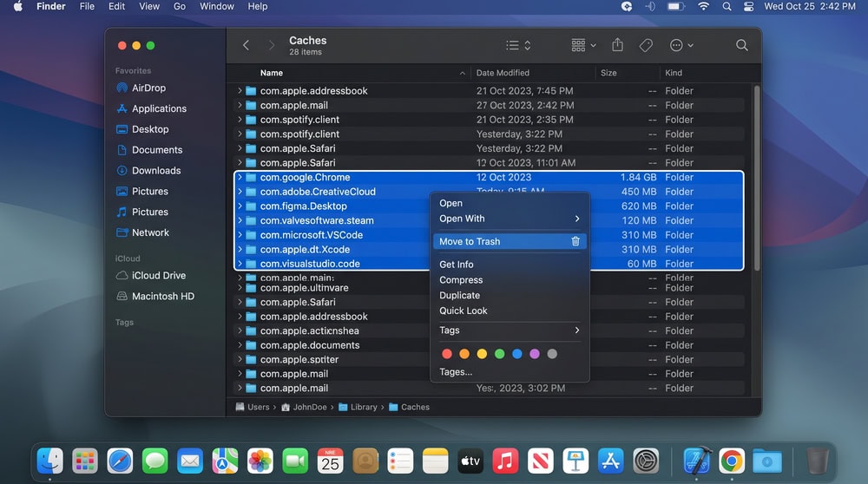
Task: Choose Move to Trash
Action: click(x=510, y=241)
